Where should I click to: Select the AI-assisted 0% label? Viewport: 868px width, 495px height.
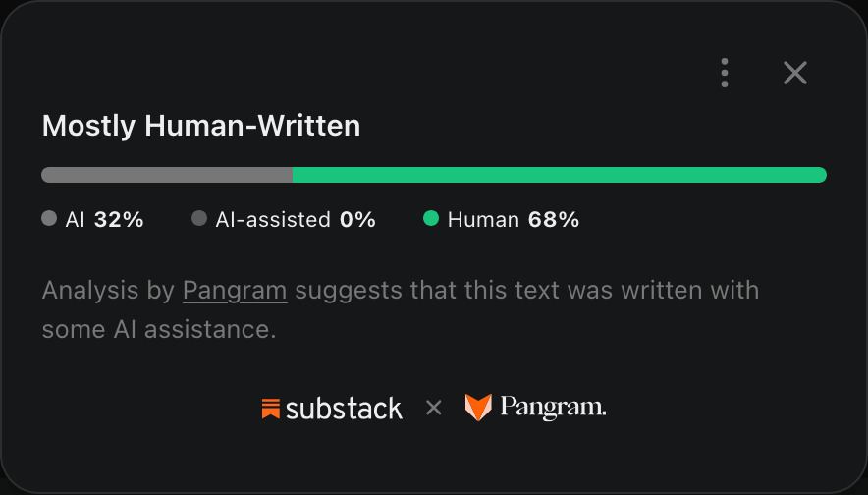coord(296,220)
